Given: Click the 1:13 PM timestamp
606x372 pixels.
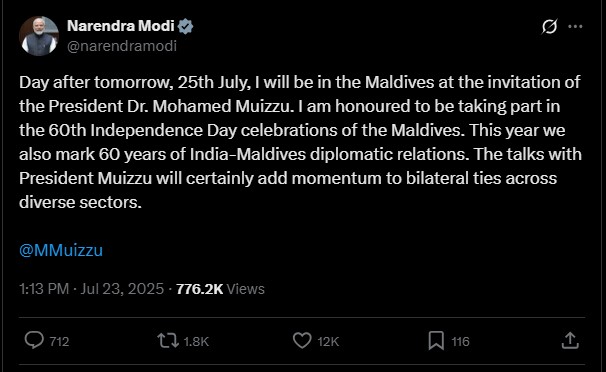Looking at the screenshot, I should click(x=44, y=289).
